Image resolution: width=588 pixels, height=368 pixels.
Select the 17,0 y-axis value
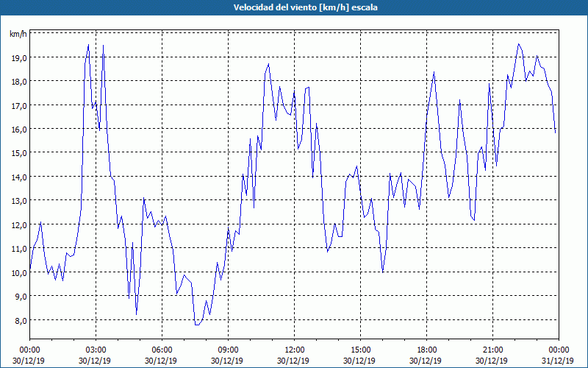(x=19, y=105)
